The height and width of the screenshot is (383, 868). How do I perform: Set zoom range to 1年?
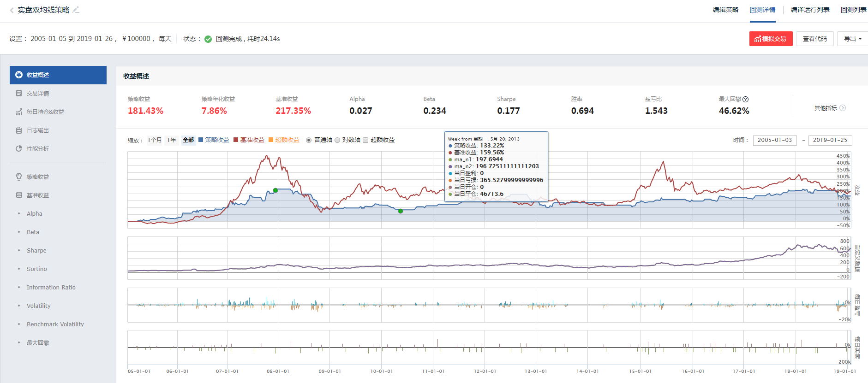click(172, 140)
